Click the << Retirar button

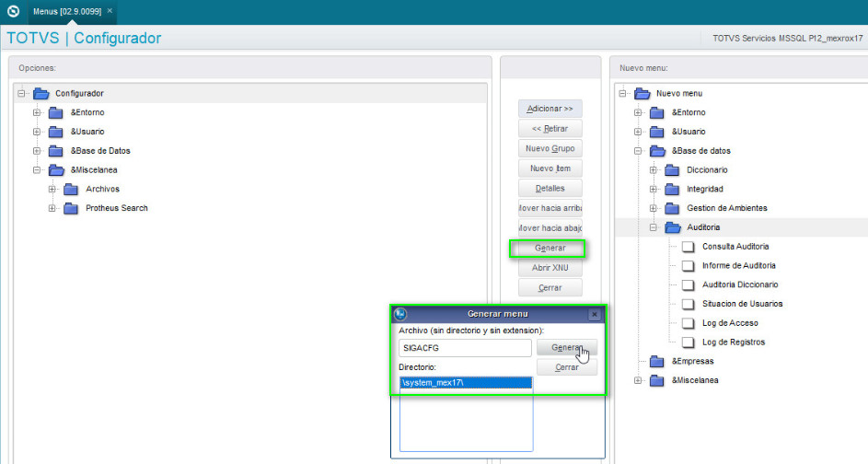click(x=550, y=129)
